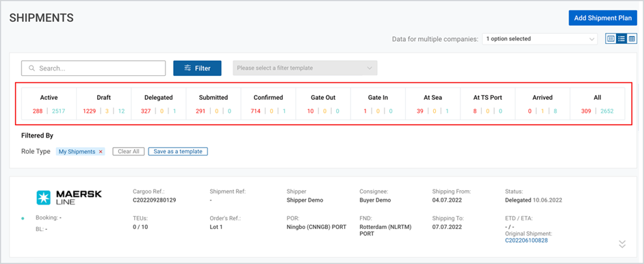Image resolution: width=644 pixels, height=264 pixels.
Task: Click the Shipping To date 07.07.2022
Action: pyautogui.click(x=446, y=227)
